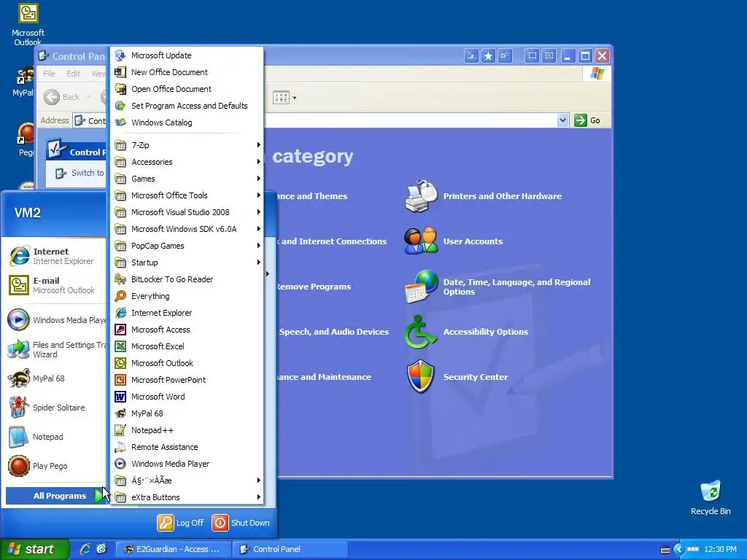Click the Microsoft Access icon
747x560 pixels.
(120, 330)
